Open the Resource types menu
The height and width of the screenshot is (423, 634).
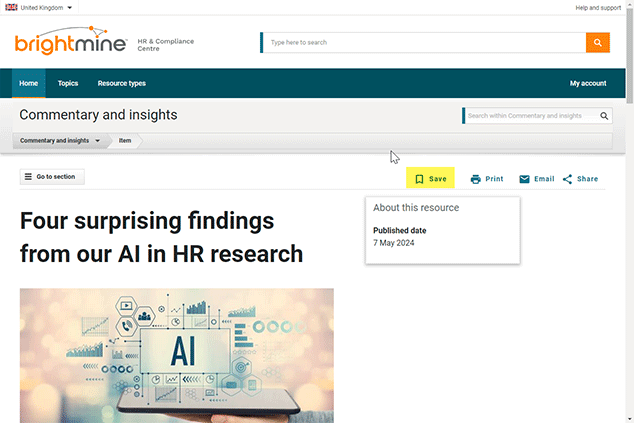click(x=121, y=83)
